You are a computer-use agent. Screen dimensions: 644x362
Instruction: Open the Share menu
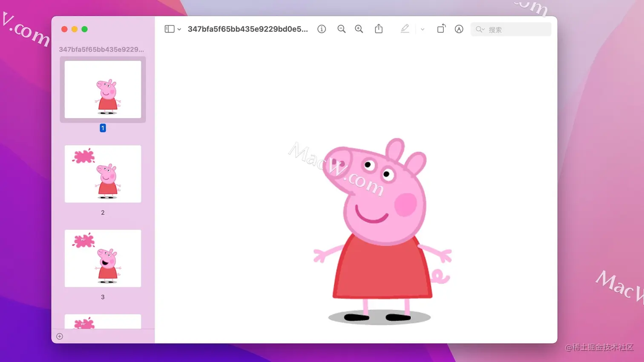(x=379, y=29)
